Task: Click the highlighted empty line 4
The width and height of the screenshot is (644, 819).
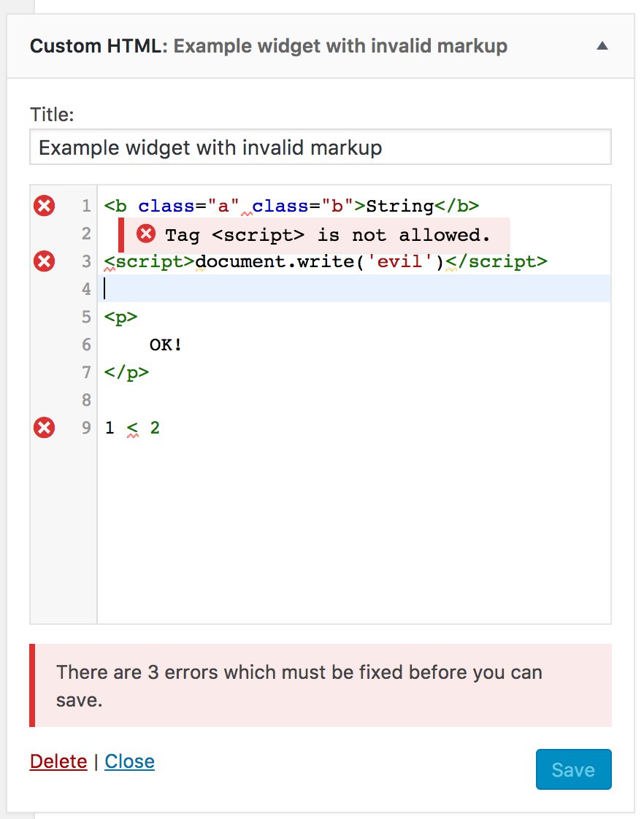Action: point(354,288)
